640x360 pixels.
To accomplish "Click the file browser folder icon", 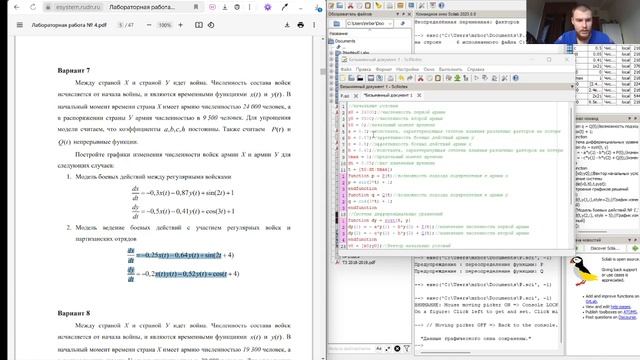I will (337, 24).
